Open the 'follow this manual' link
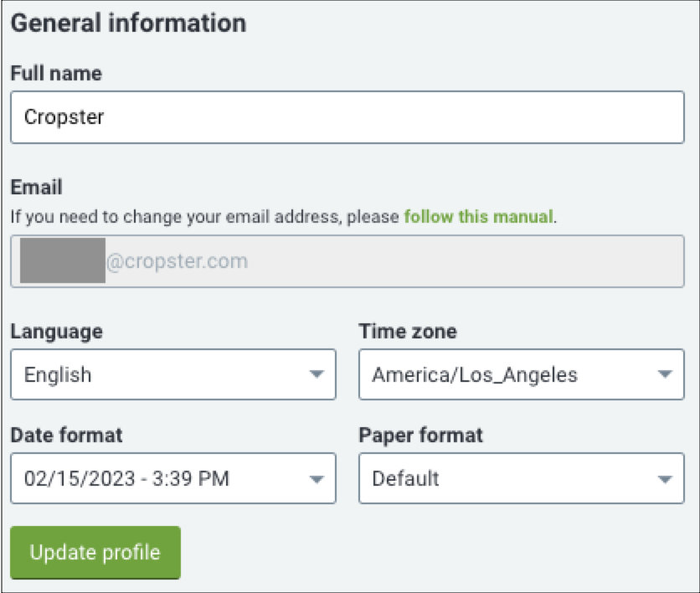This screenshot has width=700, height=593. click(x=479, y=217)
